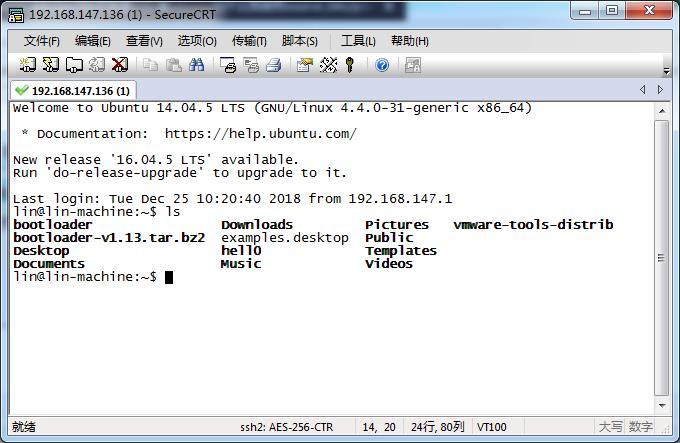This screenshot has height=443, width=680.
Task: Open the 编辑(E) menu
Action: (x=93, y=41)
